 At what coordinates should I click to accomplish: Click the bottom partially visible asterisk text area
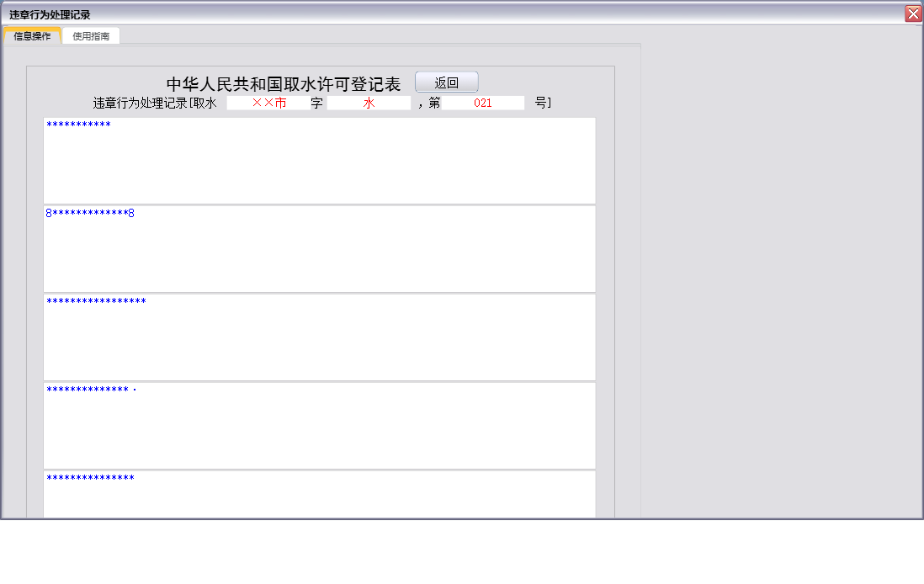(x=320, y=495)
